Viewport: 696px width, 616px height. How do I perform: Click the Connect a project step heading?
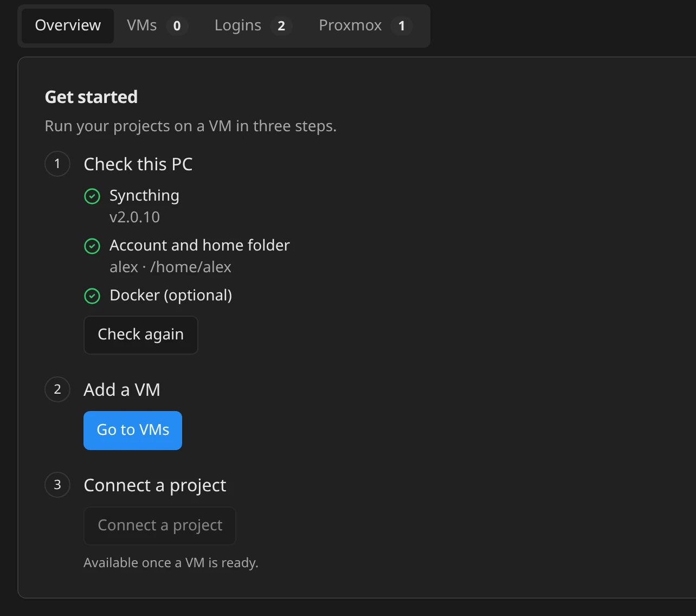[x=155, y=485]
